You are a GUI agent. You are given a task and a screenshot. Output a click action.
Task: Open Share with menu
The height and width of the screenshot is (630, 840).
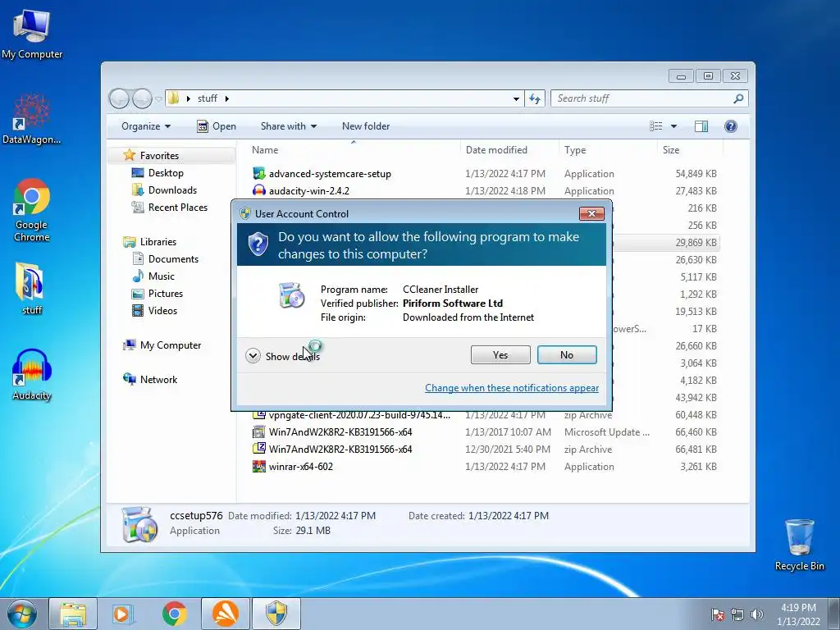[288, 126]
